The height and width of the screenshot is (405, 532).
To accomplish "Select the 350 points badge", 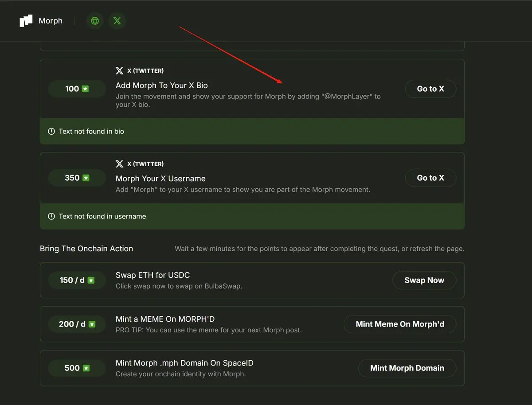I will pos(77,178).
